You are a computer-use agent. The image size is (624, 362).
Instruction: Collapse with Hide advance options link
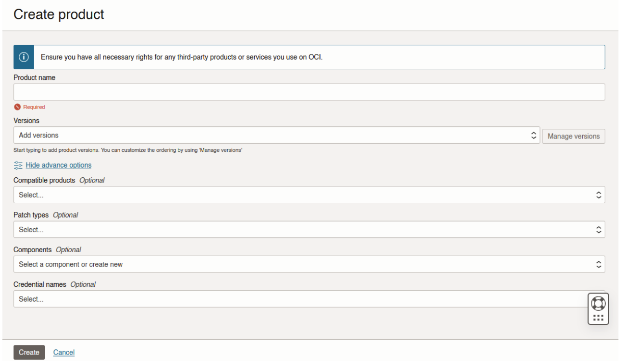tap(58, 165)
